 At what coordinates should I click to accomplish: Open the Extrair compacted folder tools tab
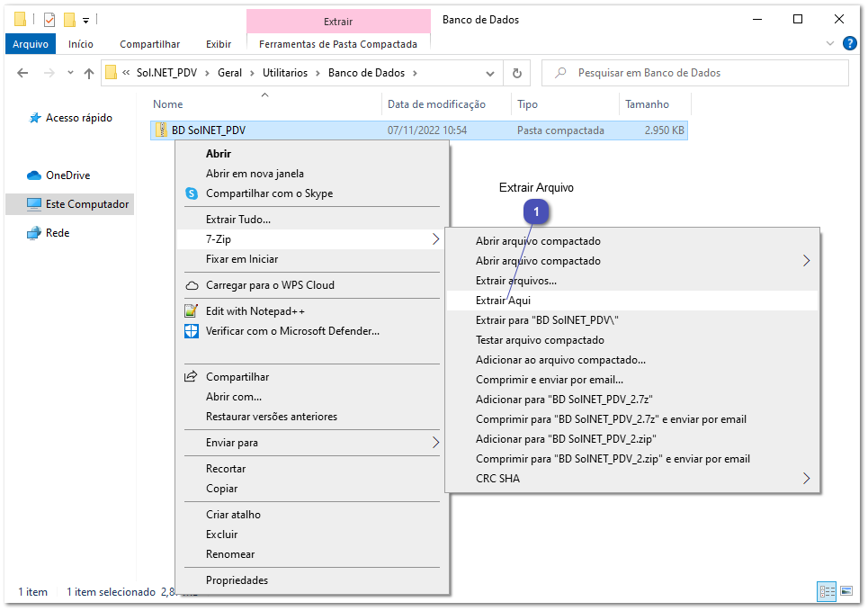tap(338, 20)
